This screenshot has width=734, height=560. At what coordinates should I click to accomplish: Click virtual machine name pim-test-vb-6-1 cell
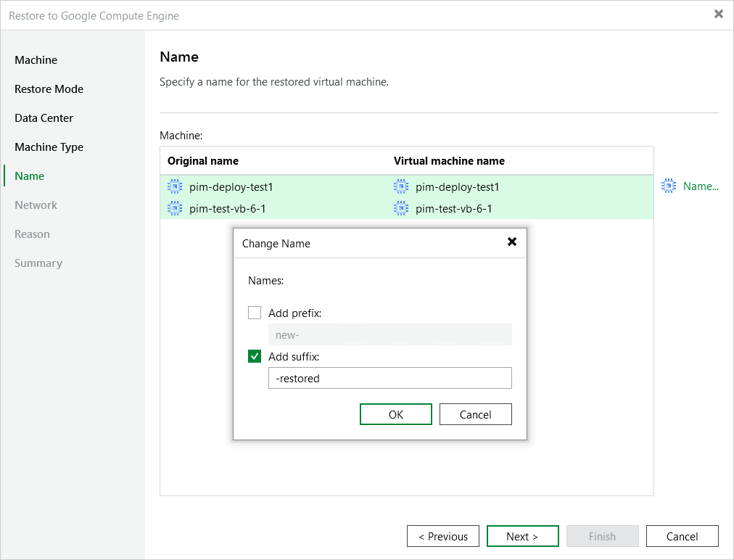453,209
